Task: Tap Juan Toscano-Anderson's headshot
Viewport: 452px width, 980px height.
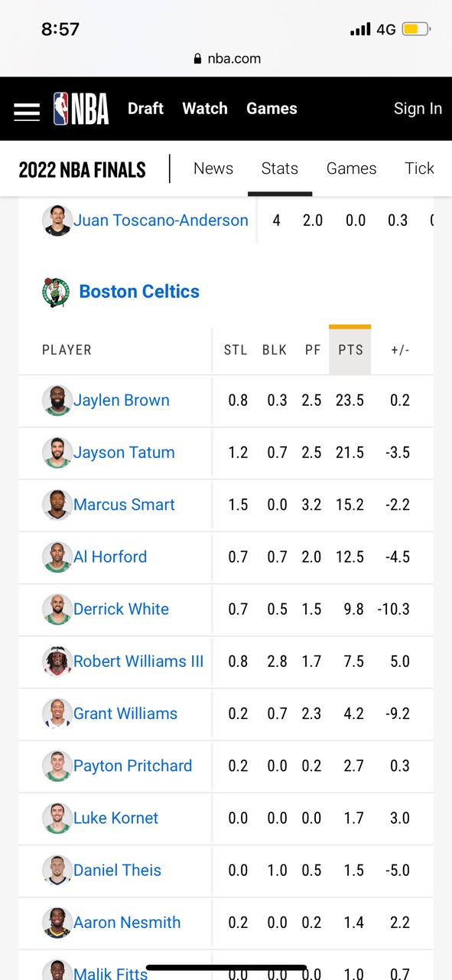Action: (x=57, y=220)
